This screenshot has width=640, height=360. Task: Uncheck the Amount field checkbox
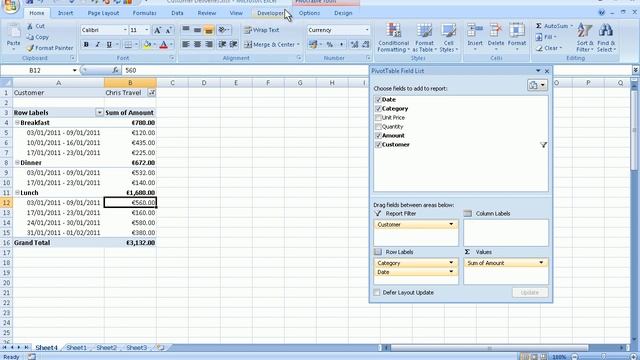(378, 136)
